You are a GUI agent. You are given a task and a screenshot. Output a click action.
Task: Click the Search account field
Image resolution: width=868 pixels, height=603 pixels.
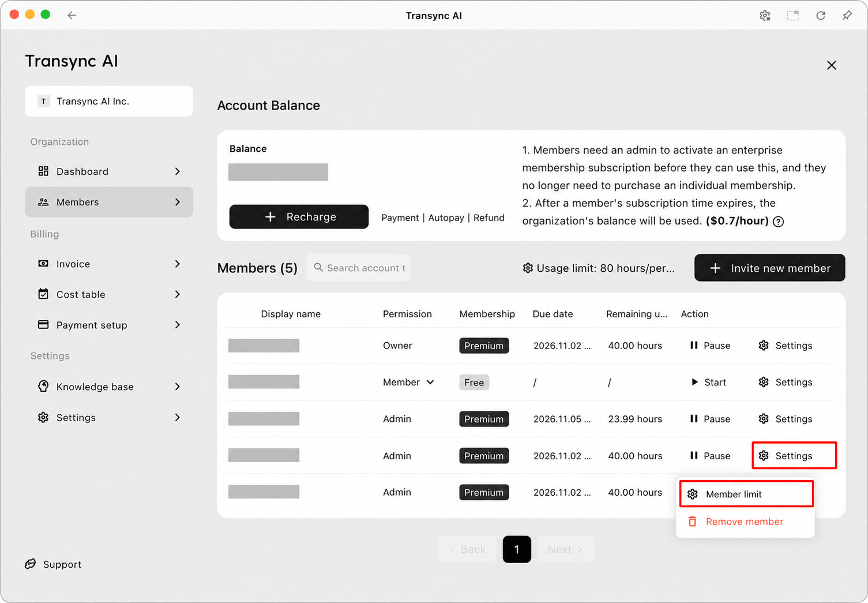click(359, 268)
